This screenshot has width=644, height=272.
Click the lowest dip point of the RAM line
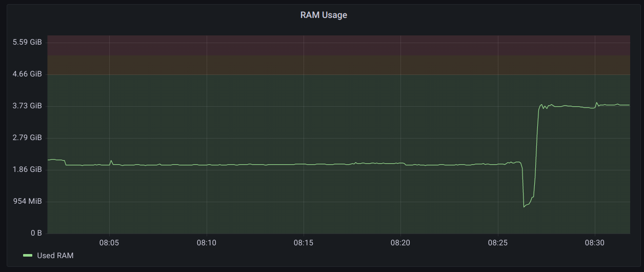click(x=524, y=207)
